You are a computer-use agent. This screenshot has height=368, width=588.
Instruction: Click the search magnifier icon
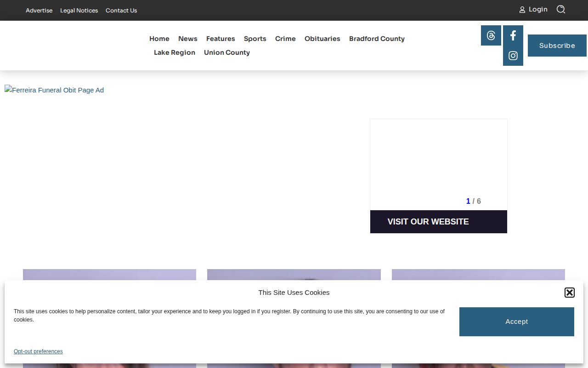[561, 9]
